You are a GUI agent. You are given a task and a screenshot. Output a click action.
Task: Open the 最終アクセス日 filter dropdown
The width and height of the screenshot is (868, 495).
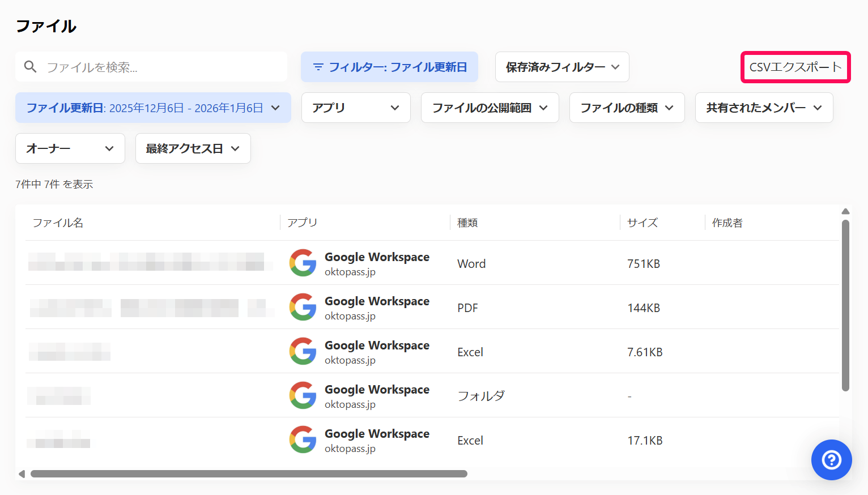[x=193, y=148]
